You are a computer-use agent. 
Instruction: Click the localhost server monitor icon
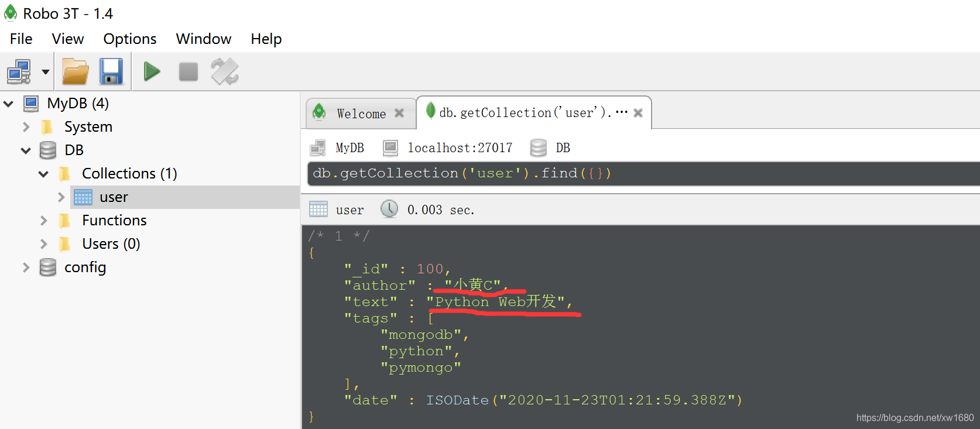[x=390, y=148]
